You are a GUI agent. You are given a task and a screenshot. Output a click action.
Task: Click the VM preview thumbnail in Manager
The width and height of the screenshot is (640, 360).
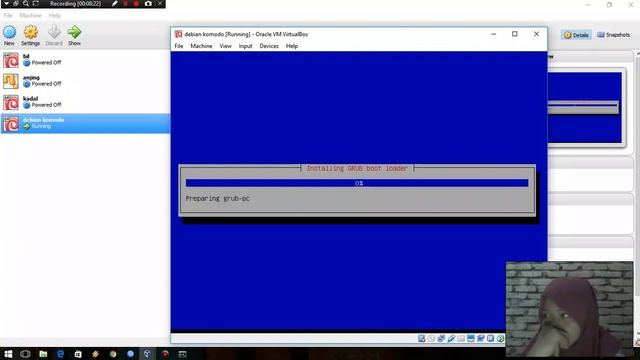(584, 107)
